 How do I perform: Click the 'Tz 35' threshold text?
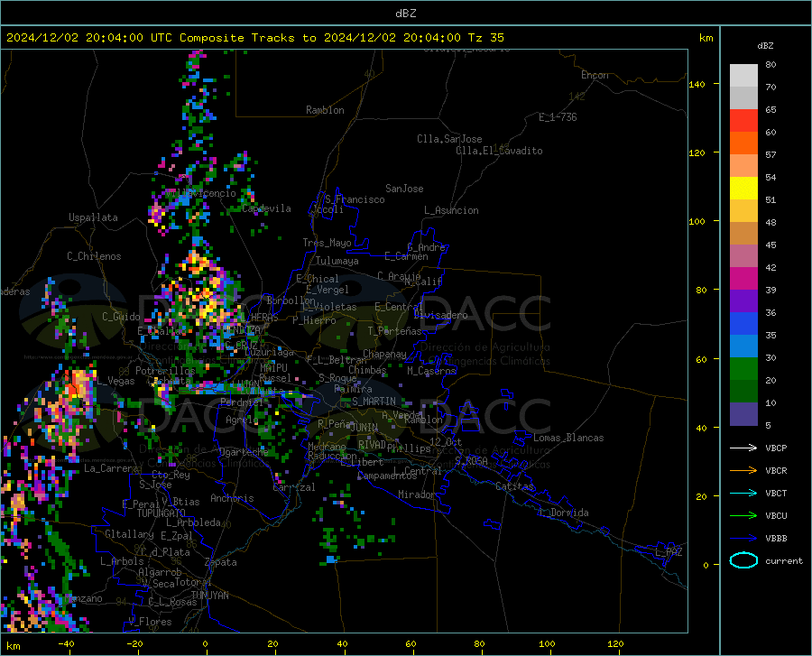tap(485, 38)
